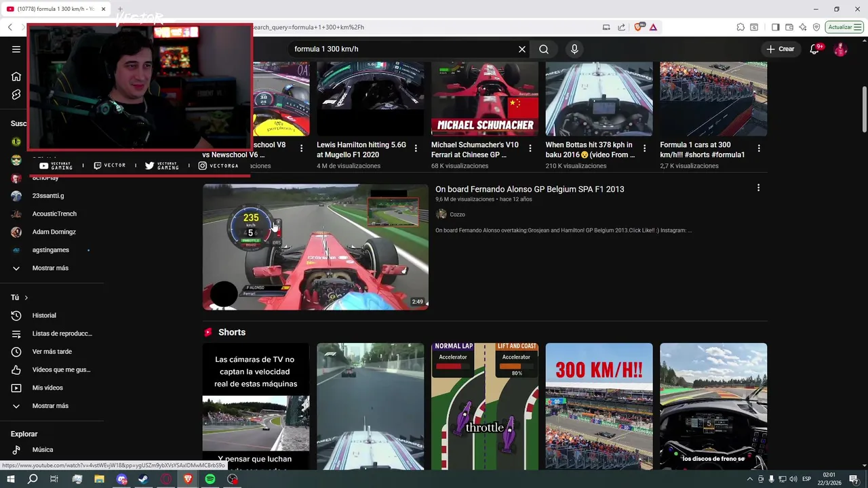Open options for Michael Schumacher V10 video
Screen dimensions: 868x488
coord(530,148)
